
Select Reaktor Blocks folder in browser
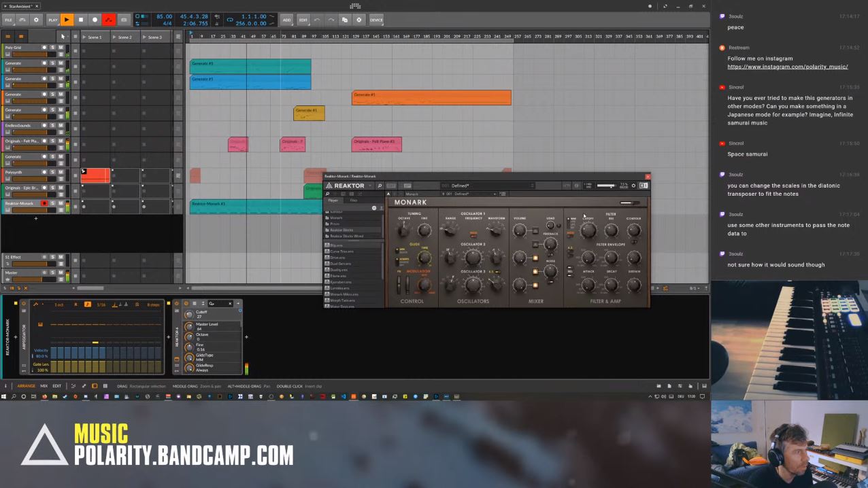point(341,230)
